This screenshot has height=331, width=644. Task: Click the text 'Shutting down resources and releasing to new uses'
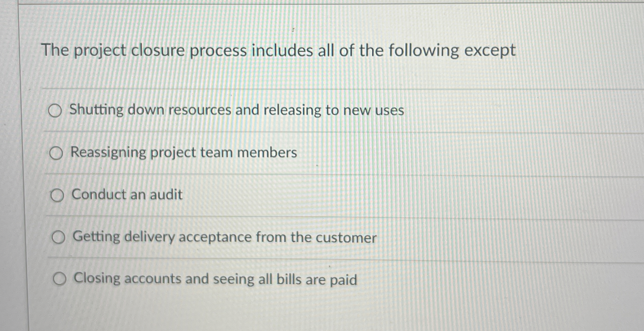pyautogui.click(x=236, y=111)
